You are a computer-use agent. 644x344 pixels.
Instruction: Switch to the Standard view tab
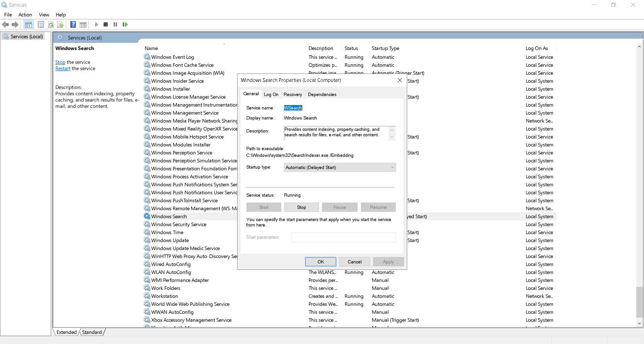[92, 332]
